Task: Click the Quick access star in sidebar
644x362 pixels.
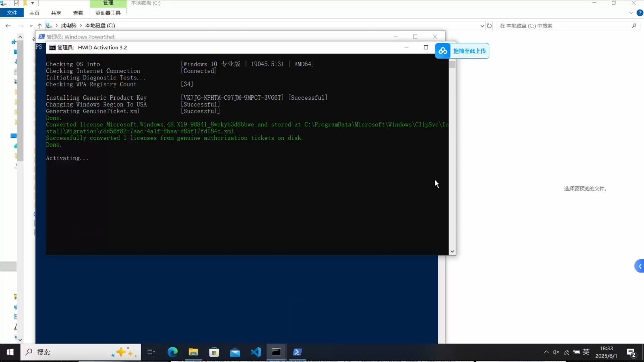Action: (14, 42)
